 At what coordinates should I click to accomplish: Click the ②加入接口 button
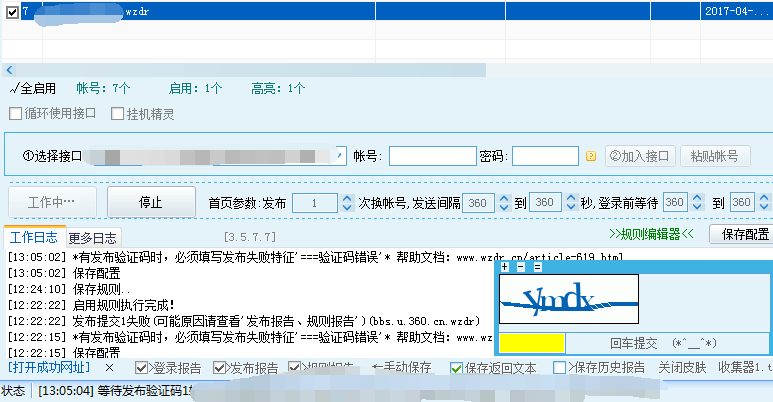click(640, 156)
